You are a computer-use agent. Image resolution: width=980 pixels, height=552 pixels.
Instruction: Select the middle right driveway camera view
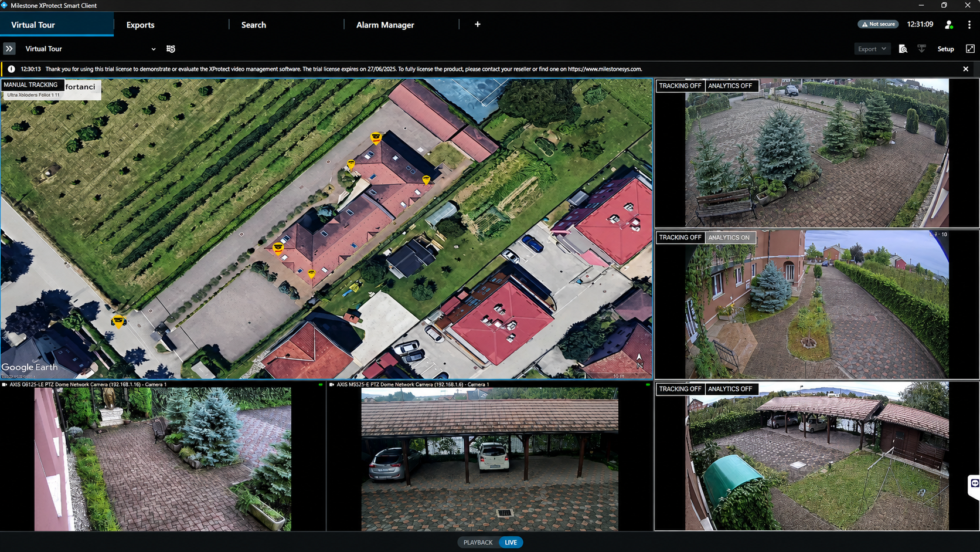click(816, 304)
